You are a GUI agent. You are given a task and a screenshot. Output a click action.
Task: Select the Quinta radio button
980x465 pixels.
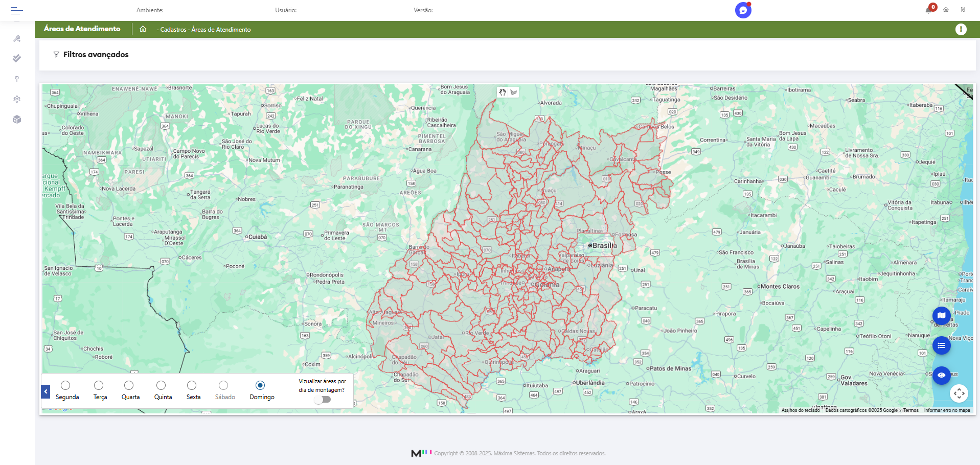[161, 385]
